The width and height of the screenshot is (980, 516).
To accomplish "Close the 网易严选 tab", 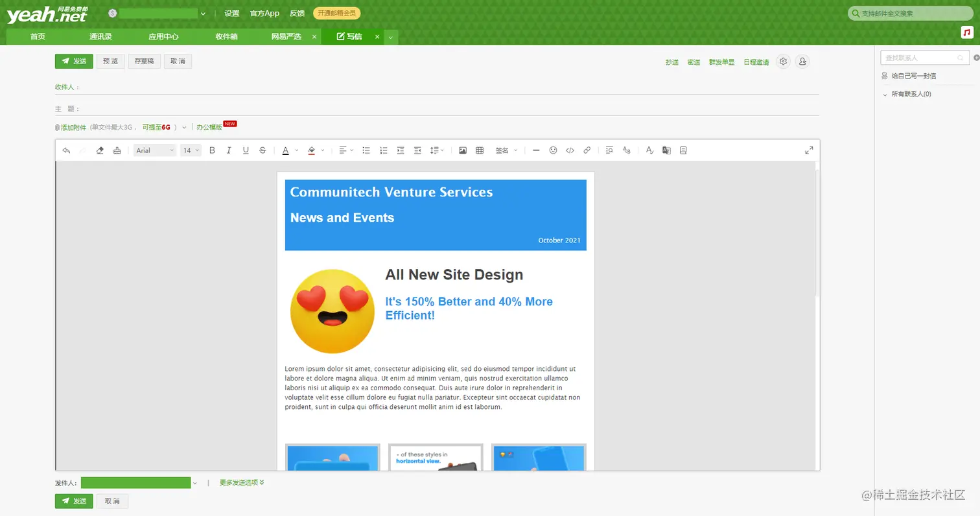I will [314, 37].
